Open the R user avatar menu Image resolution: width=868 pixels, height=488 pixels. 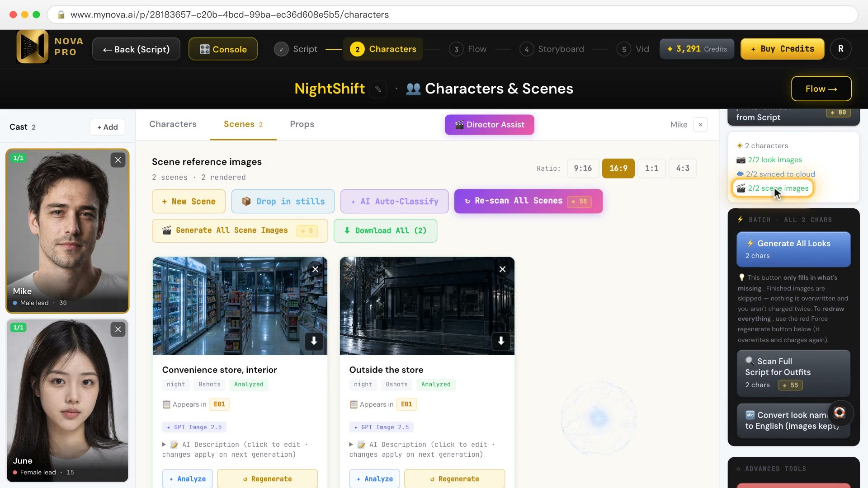(841, 49)
